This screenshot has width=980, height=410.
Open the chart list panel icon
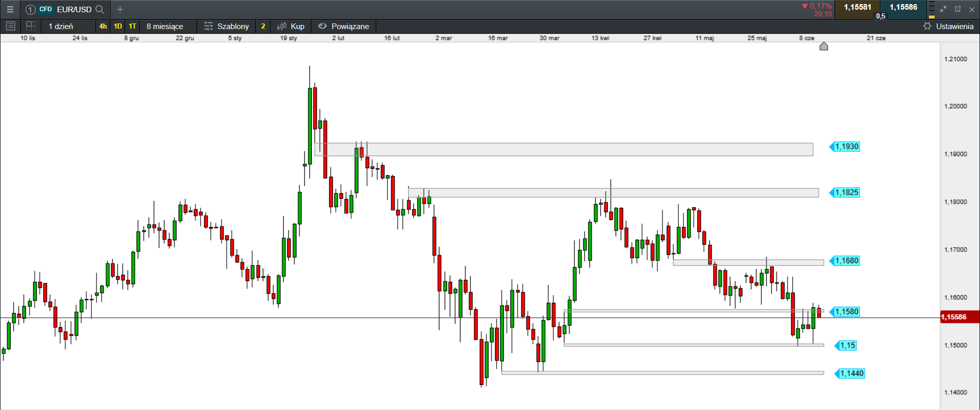tap(10, 26)
